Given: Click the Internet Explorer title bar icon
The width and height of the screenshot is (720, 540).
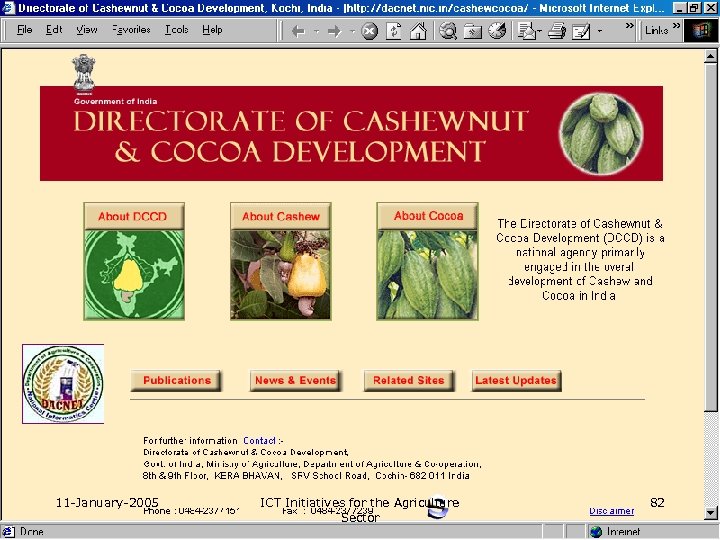Looking at the screenshot, I should (8, 8).
